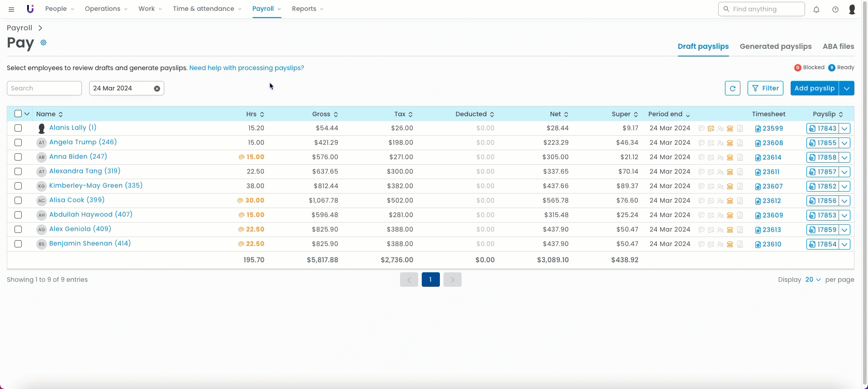Image resolution: width=868 pixels, height=389 pixels.
Task: Click the employee Search input field
Action: click(44, 88)
